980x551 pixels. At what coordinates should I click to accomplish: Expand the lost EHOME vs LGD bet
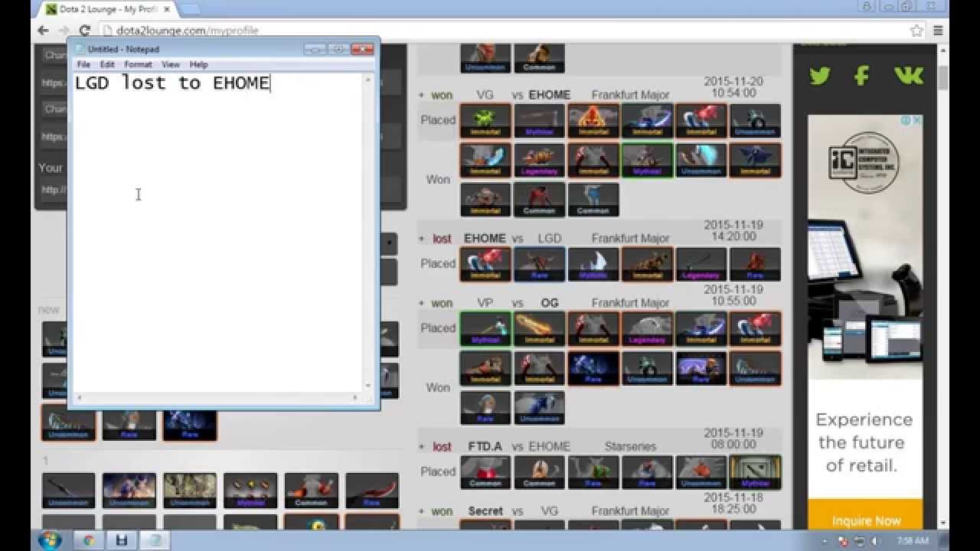point(421,239)
